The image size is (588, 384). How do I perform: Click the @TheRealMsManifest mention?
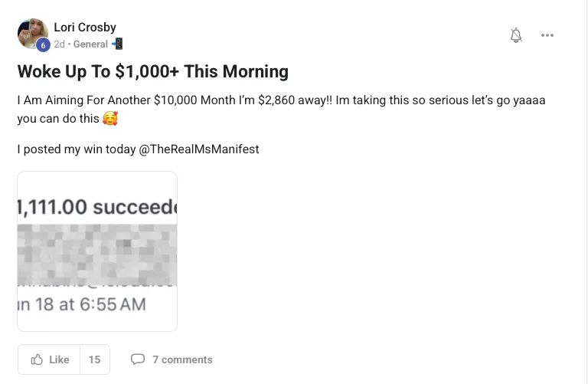click(x=199, y=149)
